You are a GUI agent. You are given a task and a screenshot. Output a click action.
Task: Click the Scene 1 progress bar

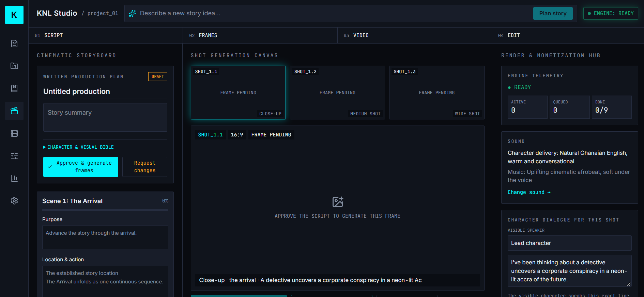[105, 210]
